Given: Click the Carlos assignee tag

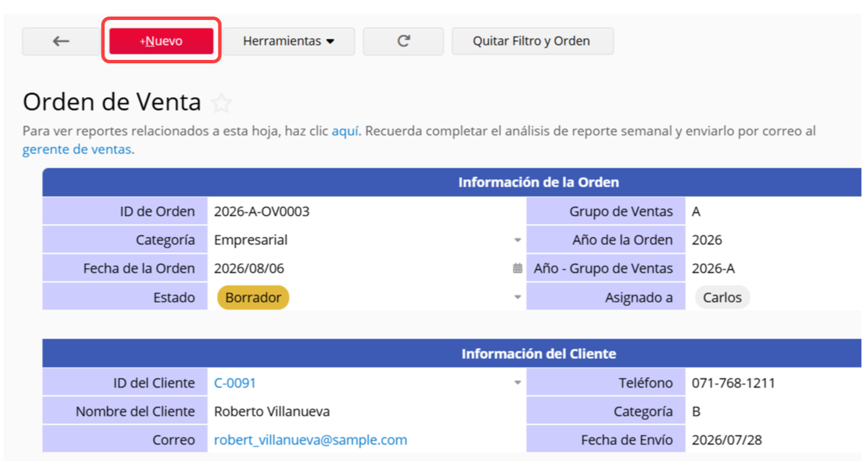Looking at the screenshot, I should click(x=722, y=297).
